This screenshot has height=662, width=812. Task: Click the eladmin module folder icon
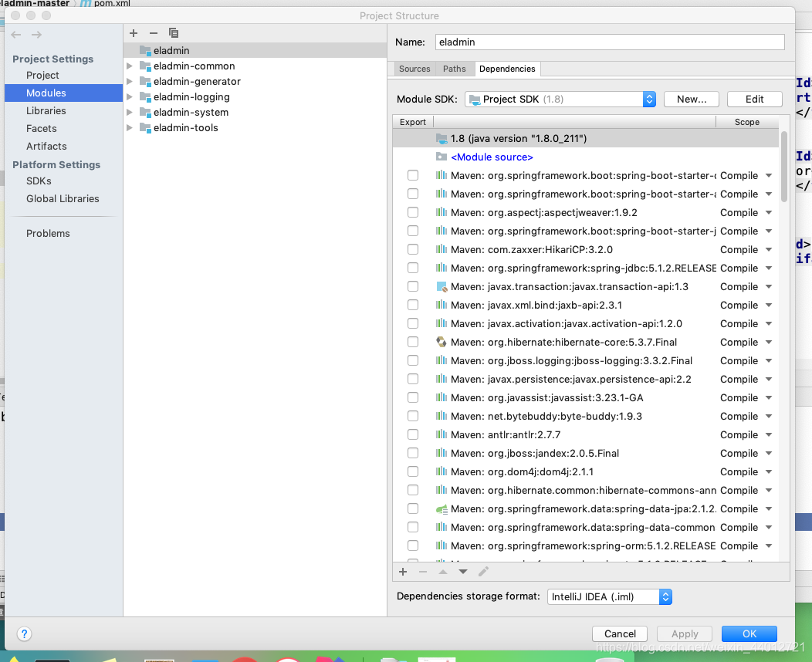145,50
